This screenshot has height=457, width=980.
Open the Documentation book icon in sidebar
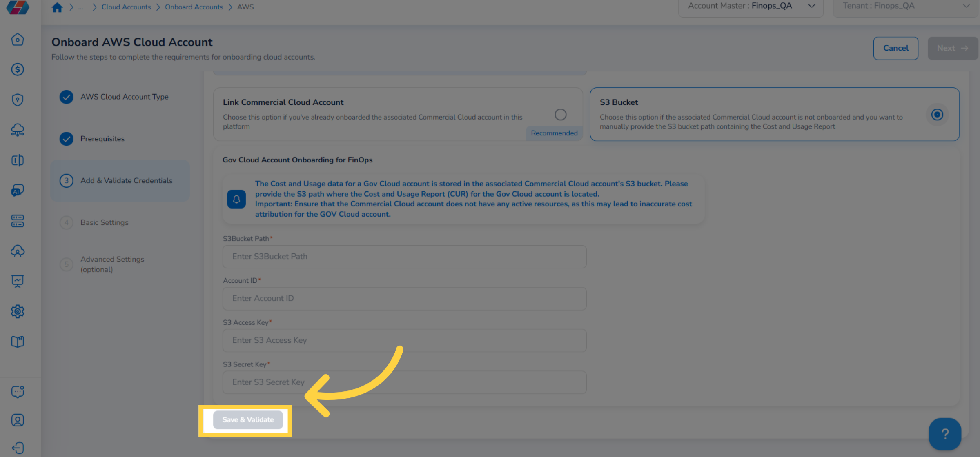(18, 341)
